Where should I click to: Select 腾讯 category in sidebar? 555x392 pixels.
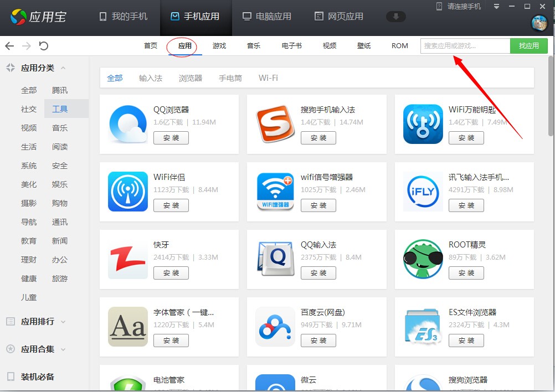coord(59,90)
